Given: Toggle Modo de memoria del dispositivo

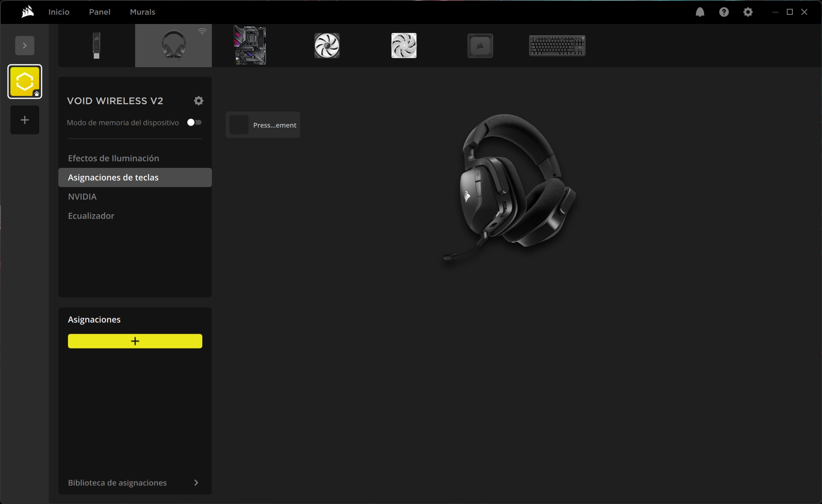Looking at the screenshot, I should point(194,122).
